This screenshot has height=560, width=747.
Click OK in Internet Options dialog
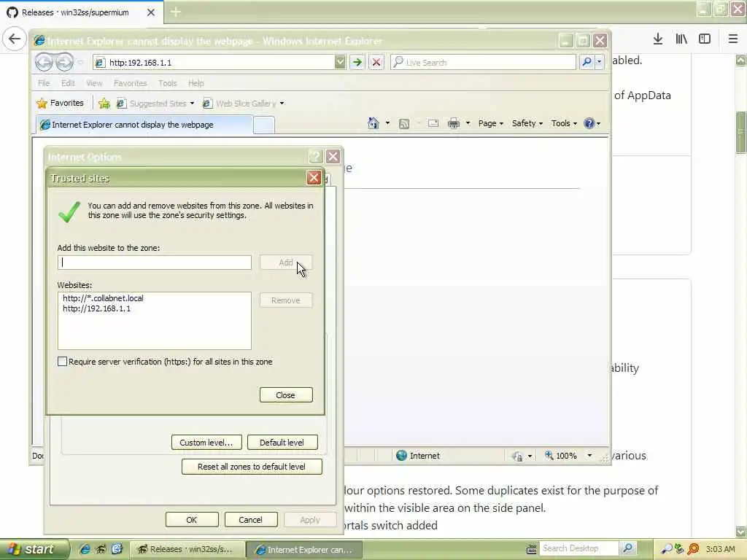[x=192, y=519]
